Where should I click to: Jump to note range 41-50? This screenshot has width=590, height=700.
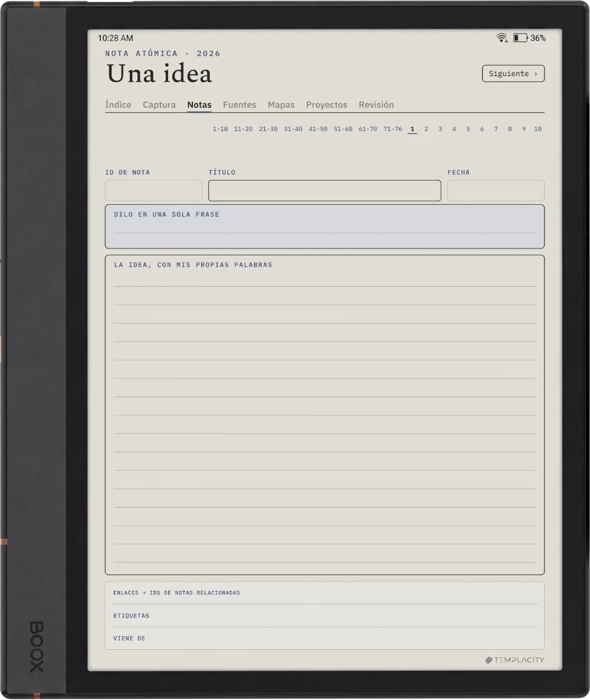(x=318, y=129)
